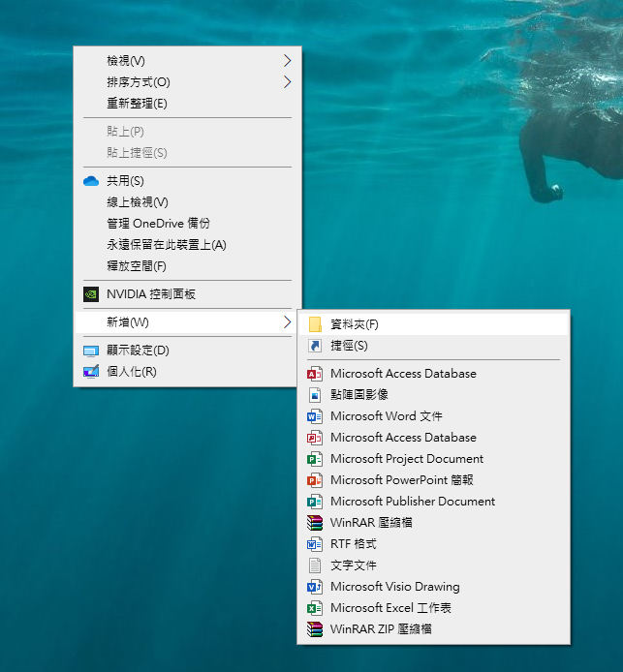Image resolution: width=623 pixels, height=672 pixels.
Task: Click the Excel icon for Microsoft Excel 工作表
Action: pyautogui.click(x=315, y=608)
